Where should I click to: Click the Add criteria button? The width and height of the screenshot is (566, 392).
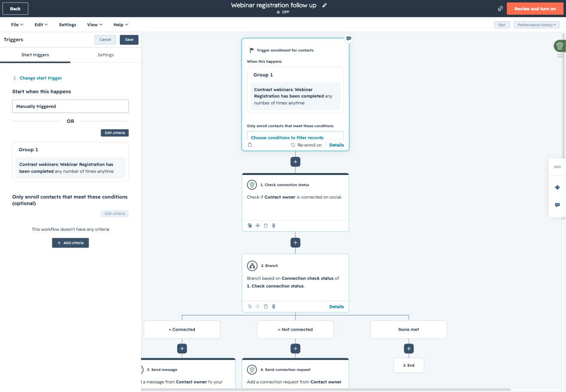click(x=71, y=243)
